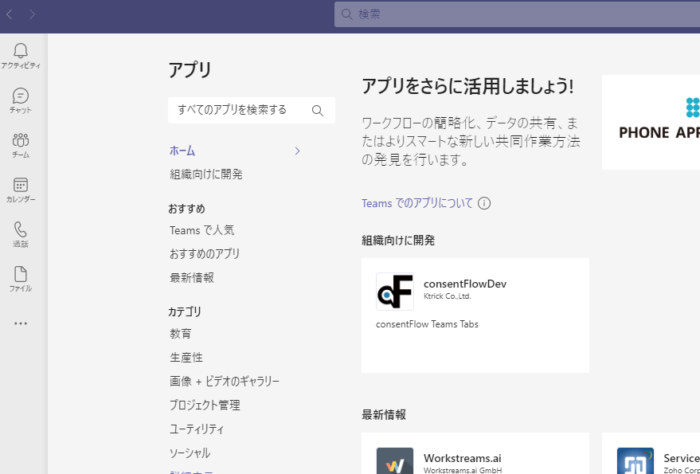Open the consentFlowDev app title

point(465,284)
